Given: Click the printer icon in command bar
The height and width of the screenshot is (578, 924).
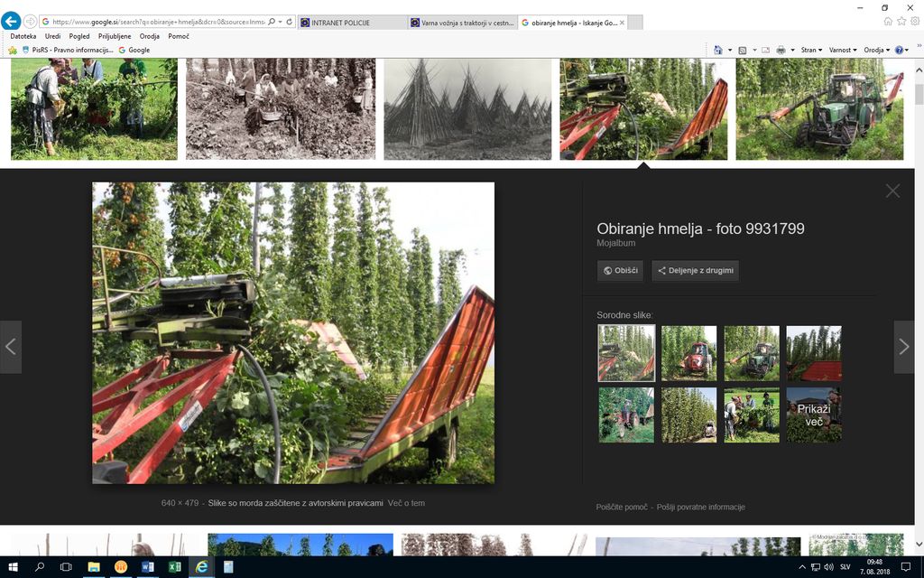Looking at the screenshot, I should 780,51.
